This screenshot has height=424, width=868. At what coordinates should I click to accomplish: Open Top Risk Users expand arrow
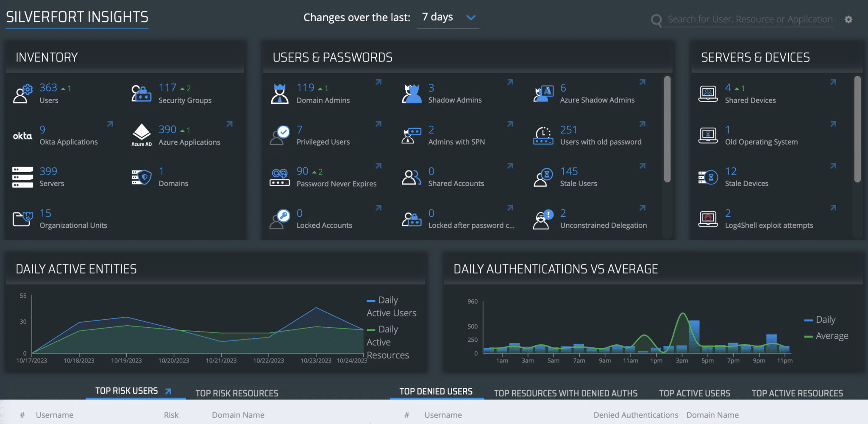click(168, 391)
